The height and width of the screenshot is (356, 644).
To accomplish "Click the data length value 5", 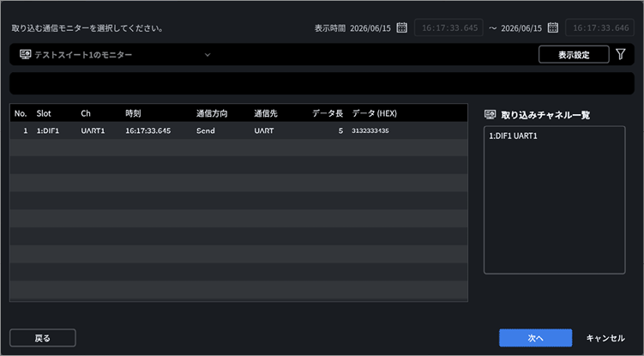I will pos(340,130).
